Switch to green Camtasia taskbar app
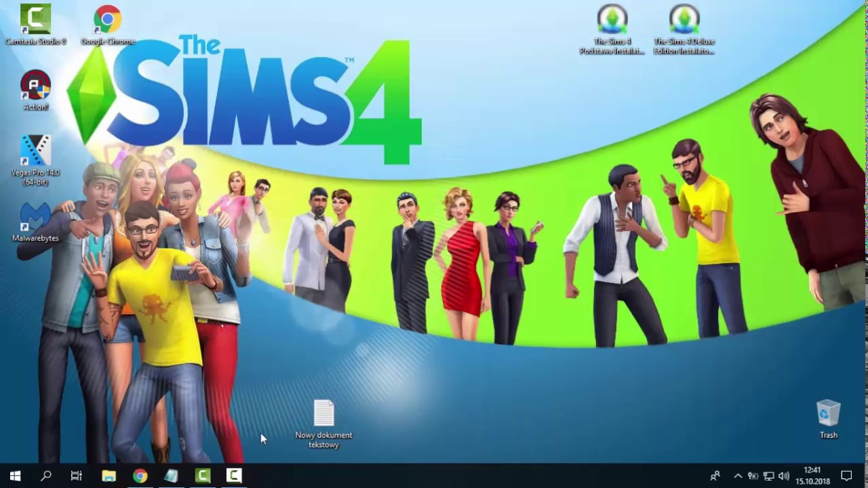Image resolution: width=868 pixels, height=488 pixels. tap(202, 476)
